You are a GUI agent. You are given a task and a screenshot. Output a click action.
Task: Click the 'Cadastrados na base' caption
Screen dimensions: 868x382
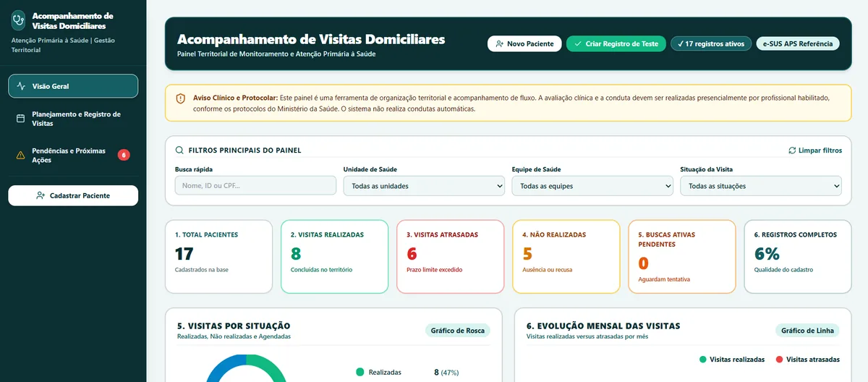coord(202,270)
